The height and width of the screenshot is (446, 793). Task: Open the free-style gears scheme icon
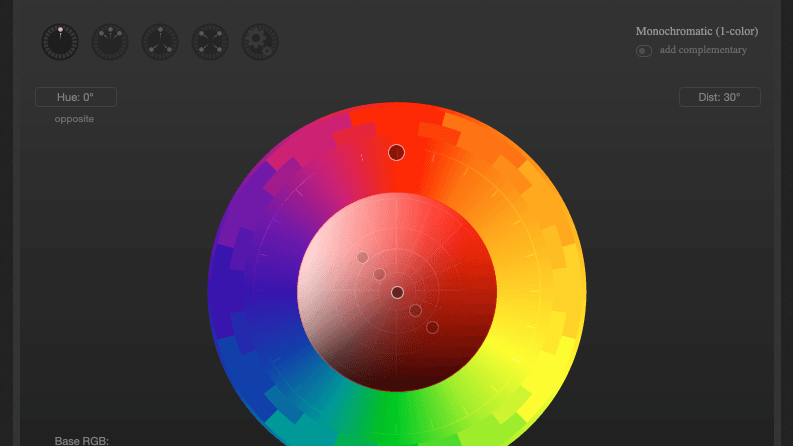coord(260,42)
